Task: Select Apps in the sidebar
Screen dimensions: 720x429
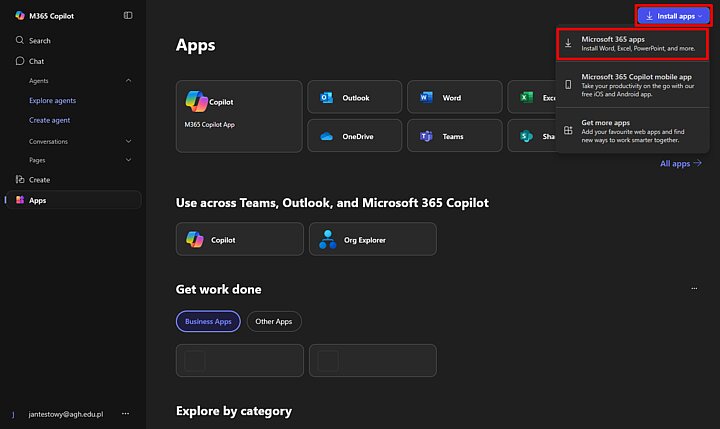Action: (x=73, y=200)
